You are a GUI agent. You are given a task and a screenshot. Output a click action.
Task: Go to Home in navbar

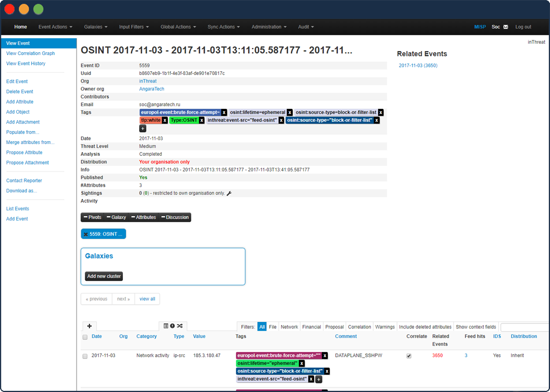pos(20,27)
